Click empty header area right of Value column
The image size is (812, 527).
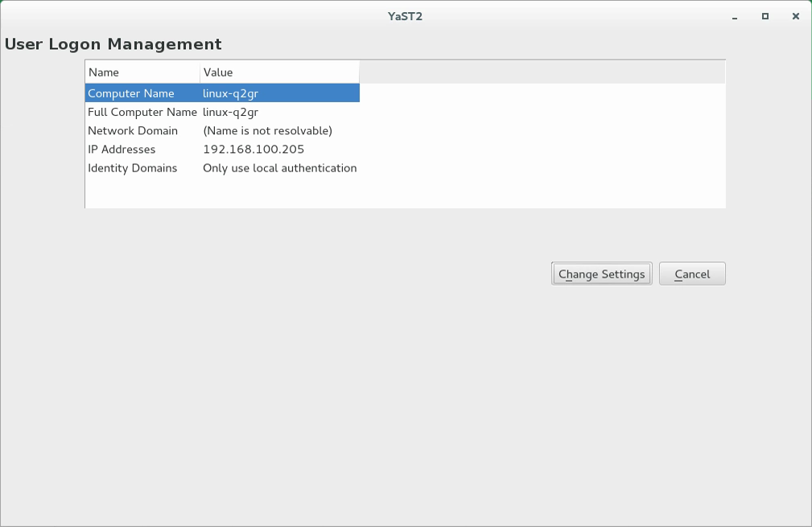click(x=542, y=72)
